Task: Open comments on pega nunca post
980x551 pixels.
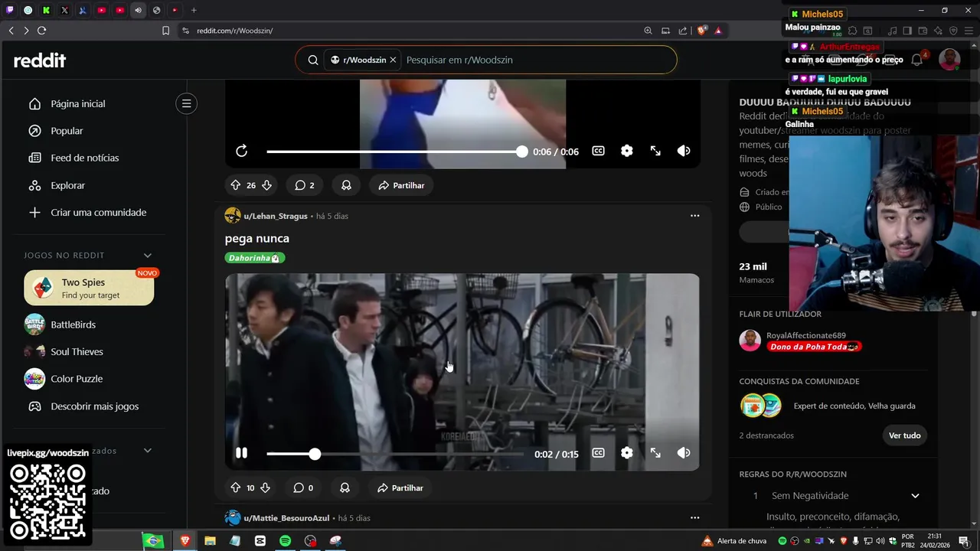Action: (303, 487)
